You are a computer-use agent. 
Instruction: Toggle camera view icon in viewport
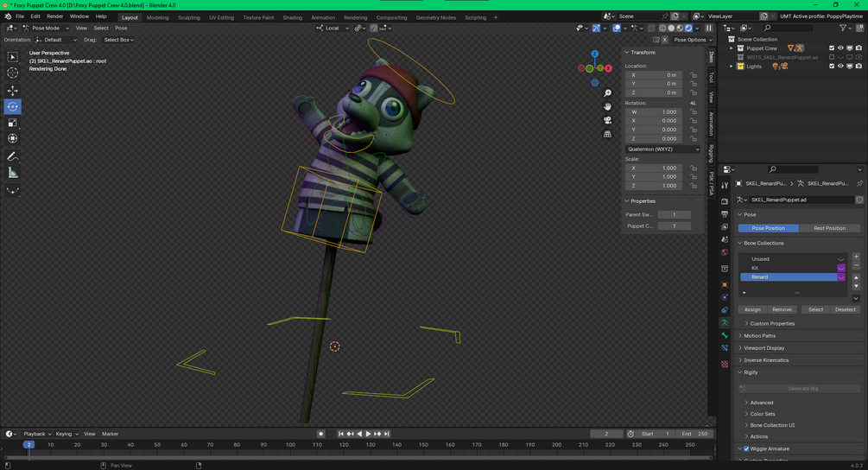pos(607,120)
